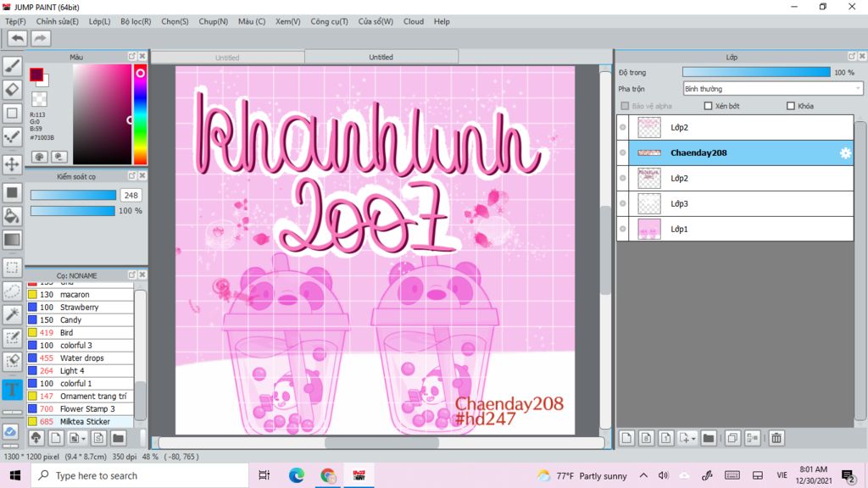This screenshot has width=868, height=488.
Task: Click the canvas horizontal scrollbar
Action: point(382,442)
